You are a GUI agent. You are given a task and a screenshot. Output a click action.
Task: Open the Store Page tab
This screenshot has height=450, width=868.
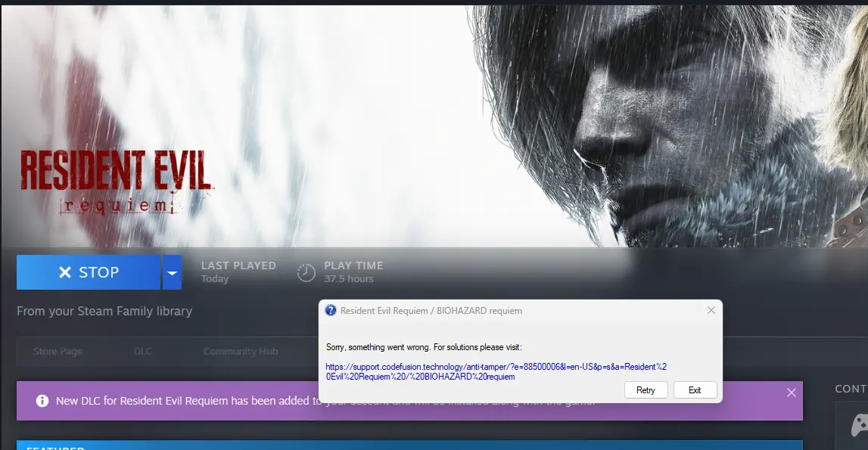[58, 351]
